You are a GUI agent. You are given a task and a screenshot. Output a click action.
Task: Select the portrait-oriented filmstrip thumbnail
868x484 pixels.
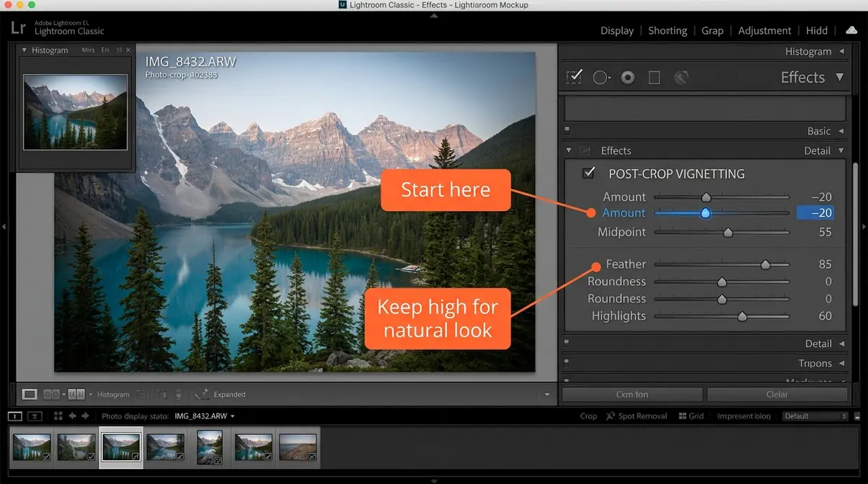coord(210,447)
